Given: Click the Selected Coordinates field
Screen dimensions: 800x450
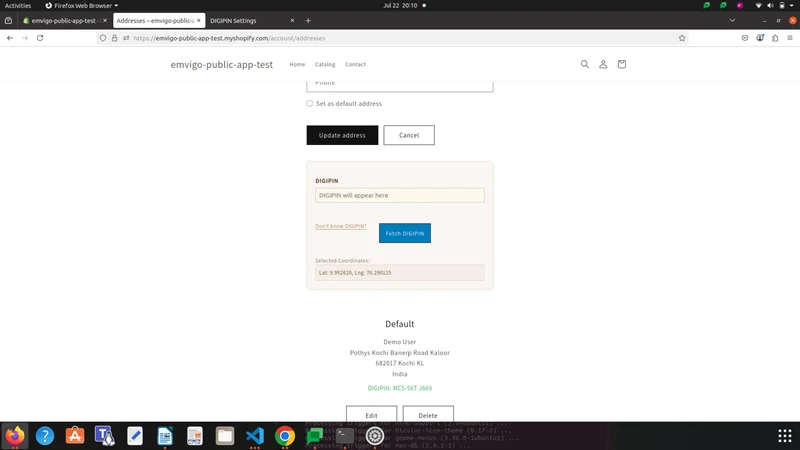Looking at the screenshot, I should tap(399, 272).
